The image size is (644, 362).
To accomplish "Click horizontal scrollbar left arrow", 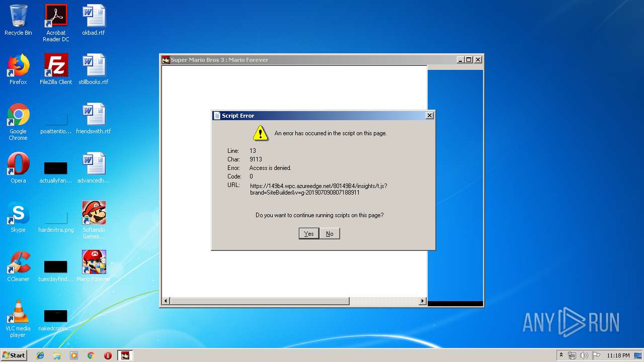I will [x=166, y=301].
